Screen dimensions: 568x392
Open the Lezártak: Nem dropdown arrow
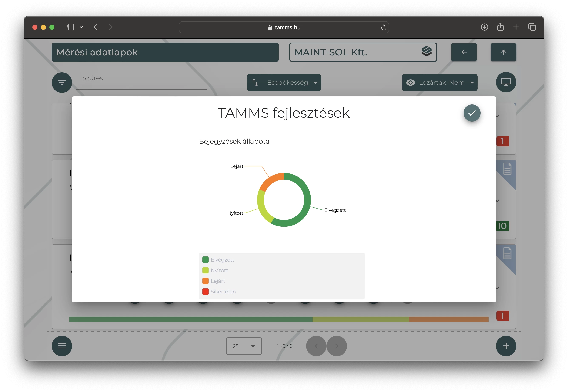tap(472, 83)
